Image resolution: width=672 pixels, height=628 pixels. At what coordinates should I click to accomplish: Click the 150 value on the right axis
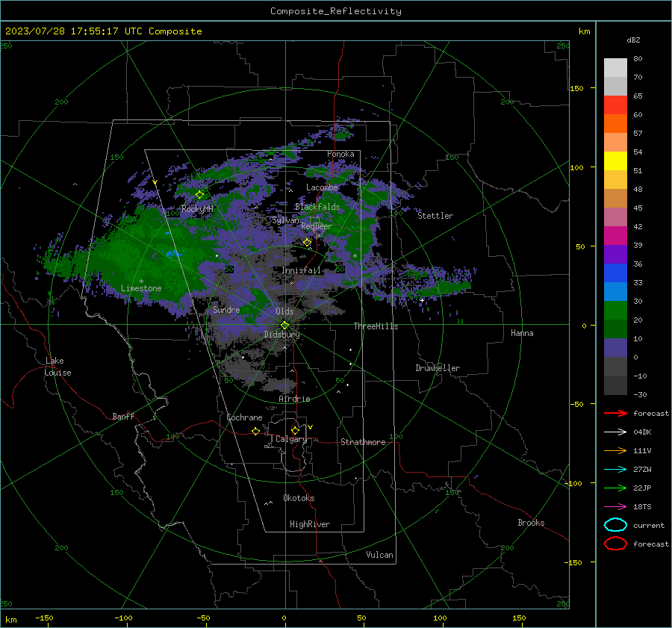[x=577, y=89]
